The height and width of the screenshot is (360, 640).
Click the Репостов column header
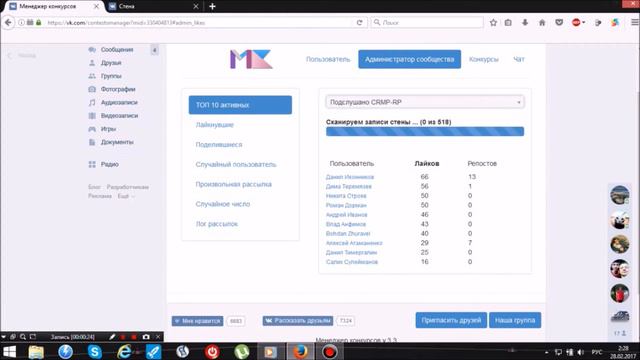click(482, 163)
